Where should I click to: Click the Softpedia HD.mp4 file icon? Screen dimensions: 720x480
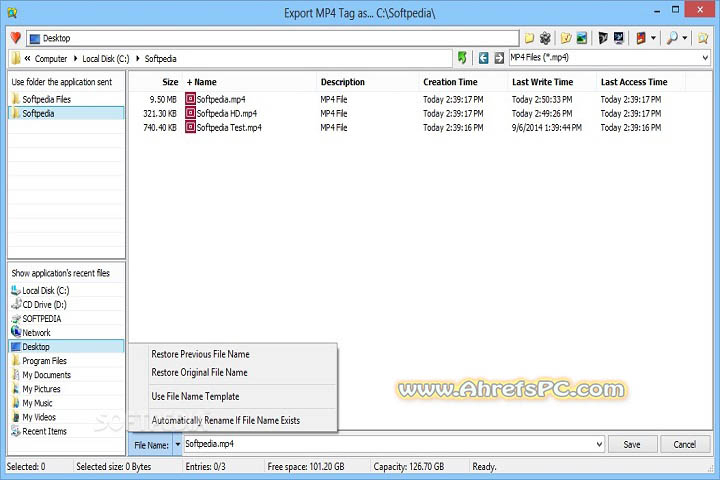190,113
